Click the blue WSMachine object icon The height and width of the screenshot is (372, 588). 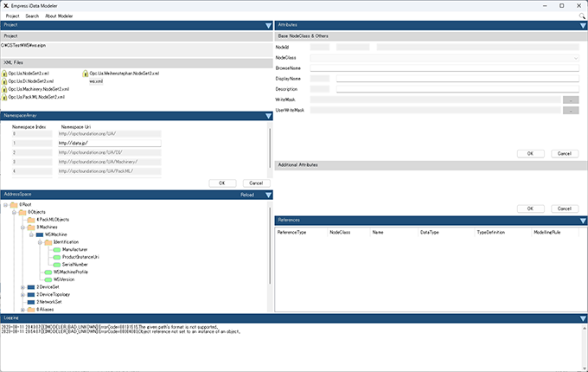pyautogui.click(x=40, y=234)
